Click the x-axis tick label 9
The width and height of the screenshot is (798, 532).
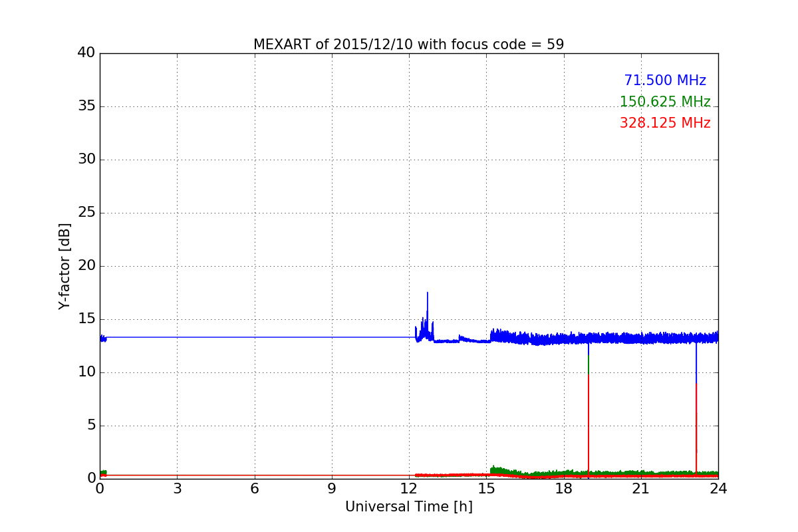click(x=332, y=489)
